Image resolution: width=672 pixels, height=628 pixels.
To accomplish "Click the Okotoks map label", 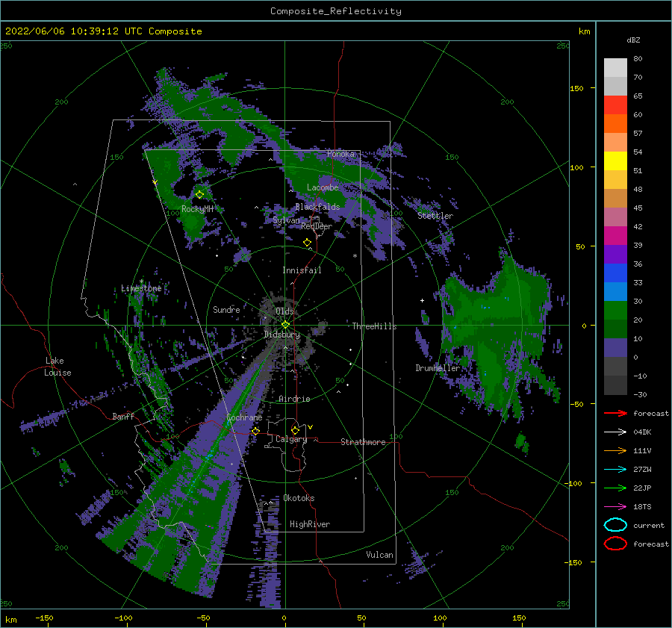I will coord(299,498).
